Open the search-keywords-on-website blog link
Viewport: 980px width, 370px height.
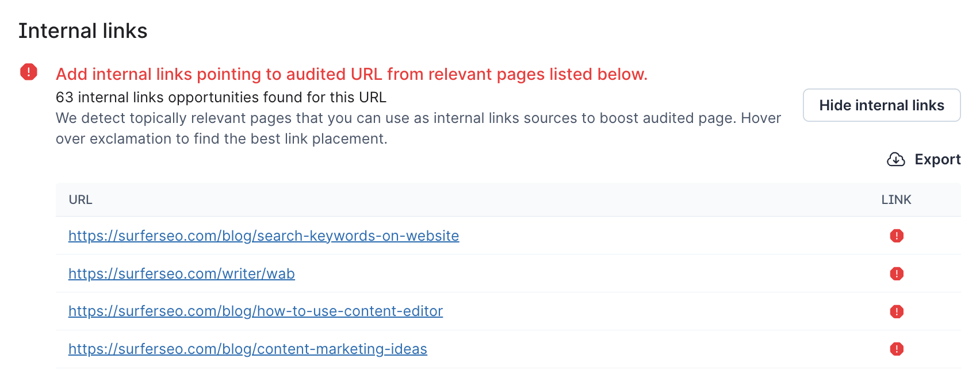coord(263,236)
